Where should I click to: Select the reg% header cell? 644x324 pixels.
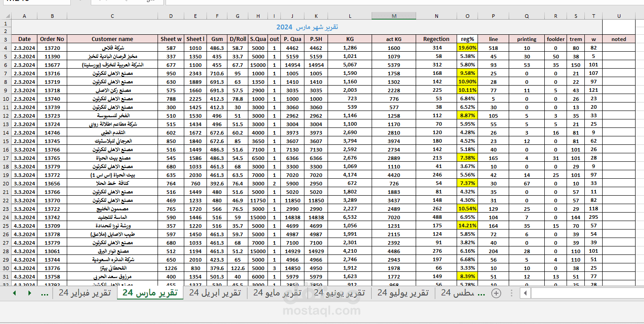tap(467, 39)
